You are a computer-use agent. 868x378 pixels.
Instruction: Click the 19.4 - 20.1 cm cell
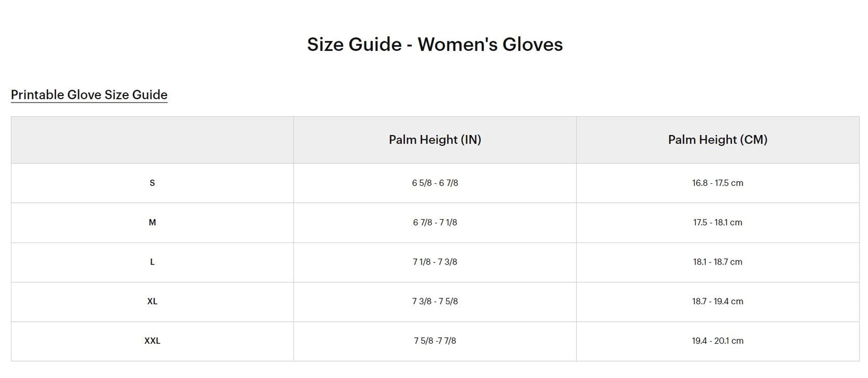coord(717,341)
